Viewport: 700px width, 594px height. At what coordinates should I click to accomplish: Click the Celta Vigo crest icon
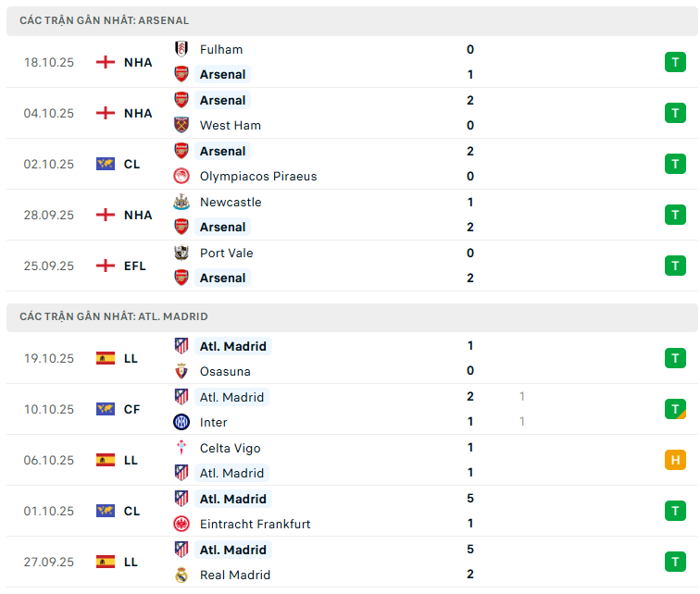(x=181, y=448)
